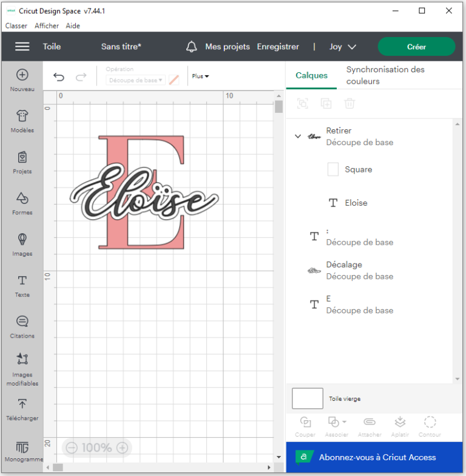Open the Aide menu

coord(73,25)
